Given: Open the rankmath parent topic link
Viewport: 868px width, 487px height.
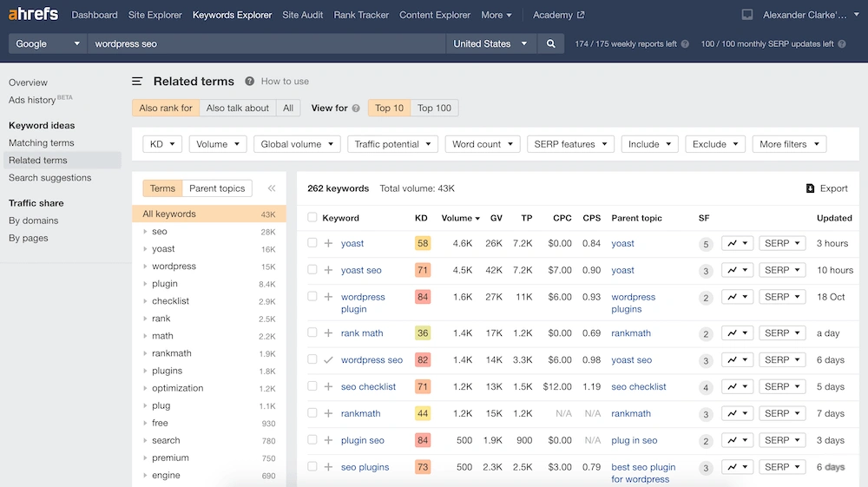Looking at the screenshot, I should 631,333.
